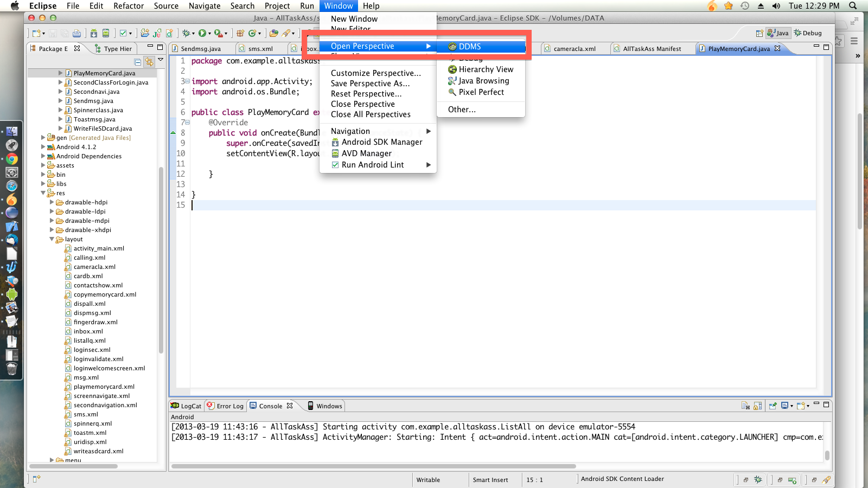Viewport: 868px width, 488px height.
Task: Select WriteFileSDcard.java in Package Explorer
Action: pyautogui.click(x=103, y=129)
